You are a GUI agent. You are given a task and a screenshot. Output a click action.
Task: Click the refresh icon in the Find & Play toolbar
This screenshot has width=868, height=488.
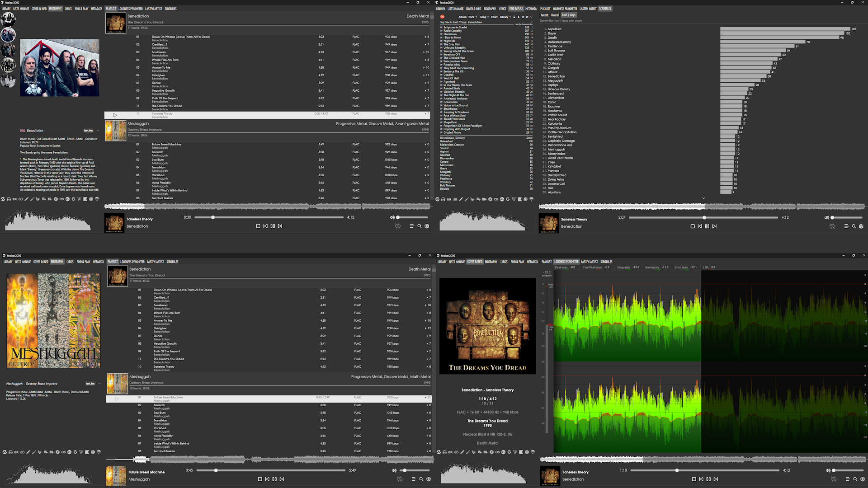pos(527,17)
